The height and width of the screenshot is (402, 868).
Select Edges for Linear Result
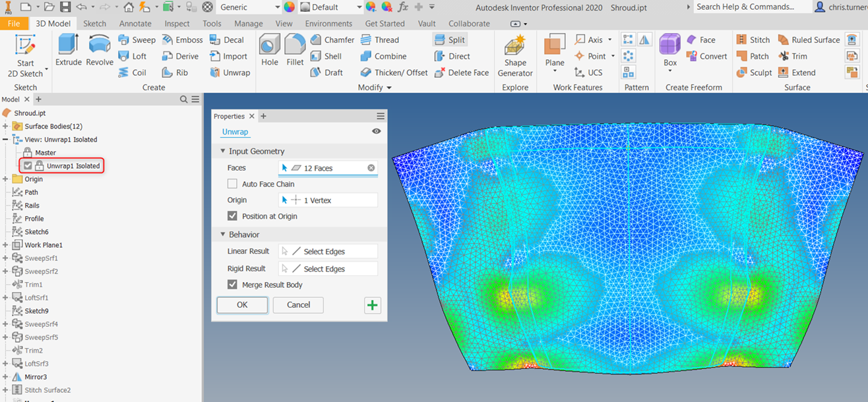[328, 252]
